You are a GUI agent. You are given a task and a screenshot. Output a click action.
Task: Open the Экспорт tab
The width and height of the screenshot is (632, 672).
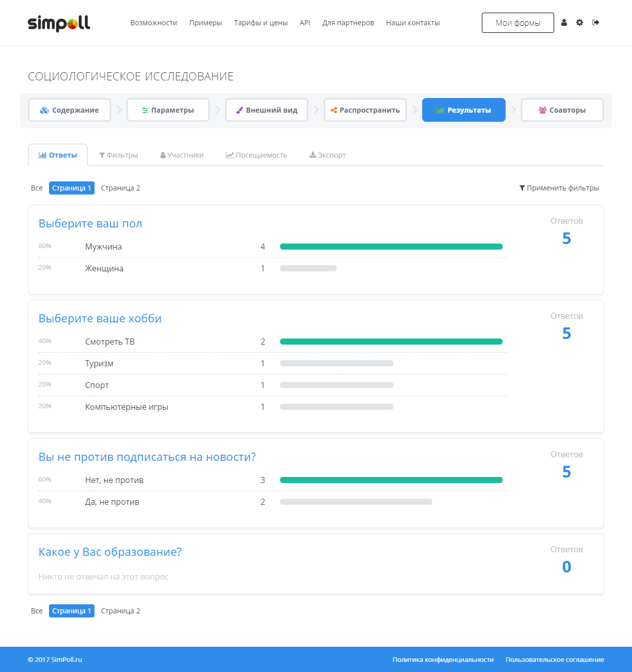click(x=328, y=155)
